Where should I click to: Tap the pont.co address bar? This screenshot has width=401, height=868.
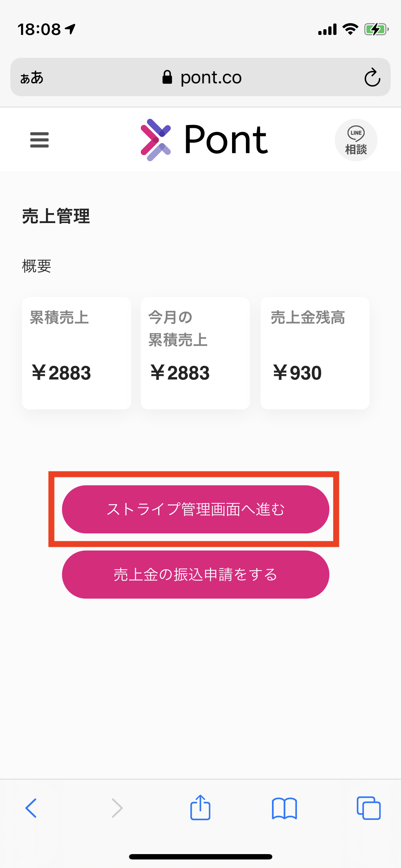[200, 77]
